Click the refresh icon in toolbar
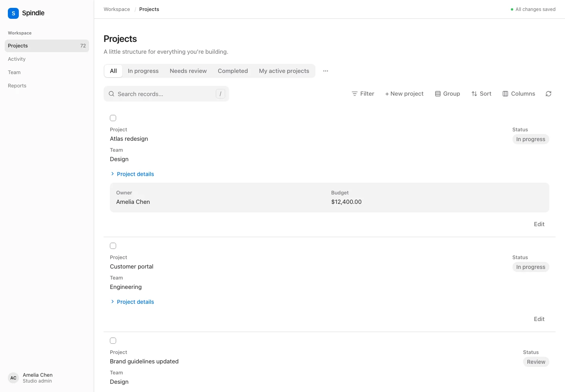The height and width of the screenshot is (392, 565). tap(549, 94)
